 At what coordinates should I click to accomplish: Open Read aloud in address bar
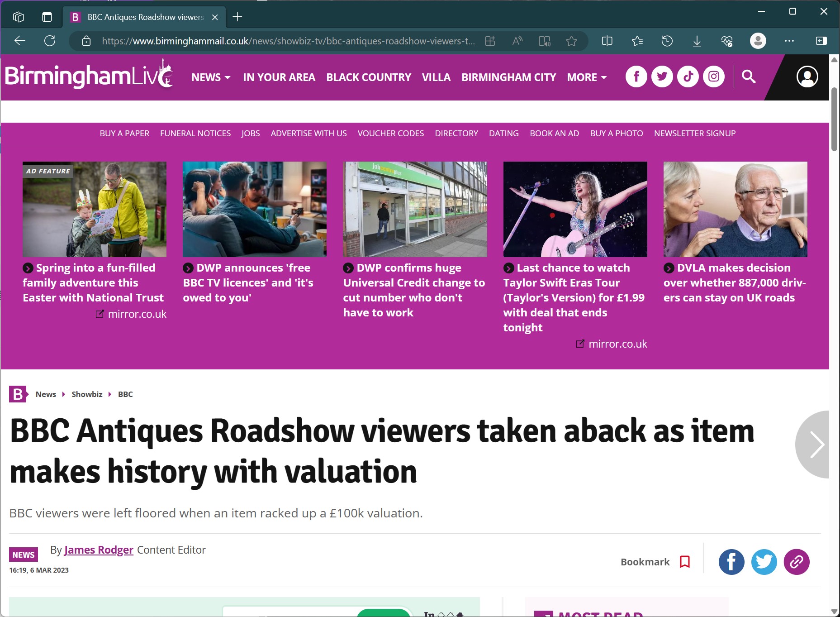click(x=517, y=41)
